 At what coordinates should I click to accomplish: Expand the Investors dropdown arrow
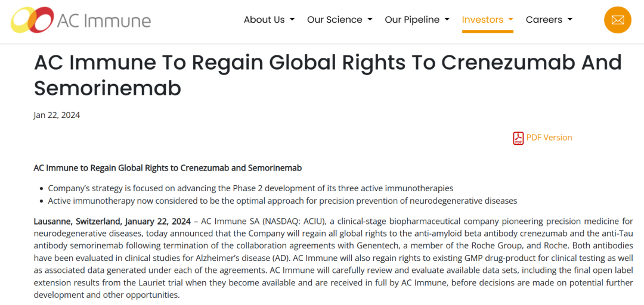(510, 20)
